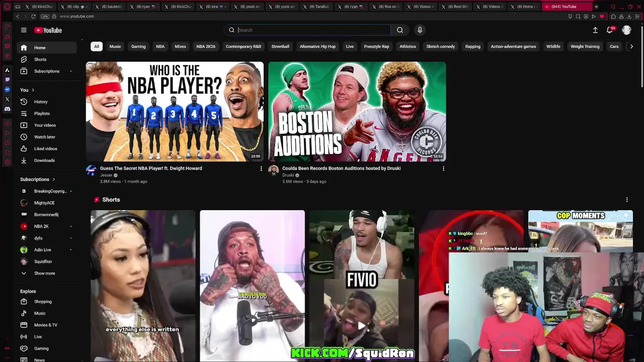Open Jesser channel avatar
Image resolution: width=644 pixels, height=362 pixels.
pos(91,170)
